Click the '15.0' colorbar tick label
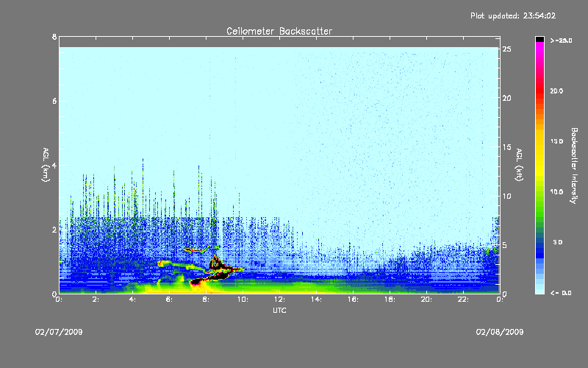This screenshot has width=588, height=368. [x=556, y=141]
